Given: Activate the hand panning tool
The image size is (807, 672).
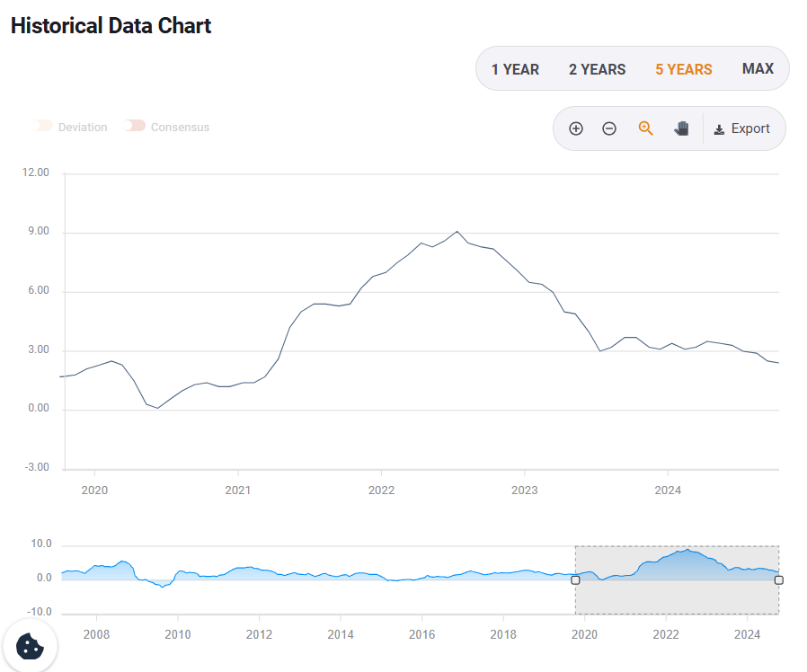Looking at the screenshot, I should [681, 128].
